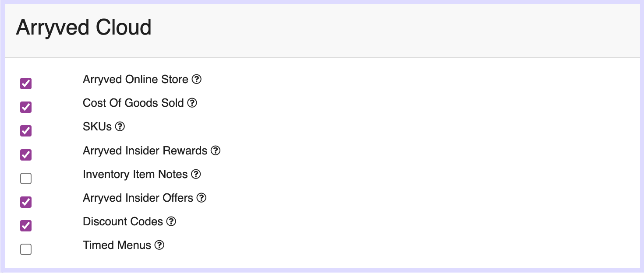Click the SKUs question mark icon

point(120,127)
